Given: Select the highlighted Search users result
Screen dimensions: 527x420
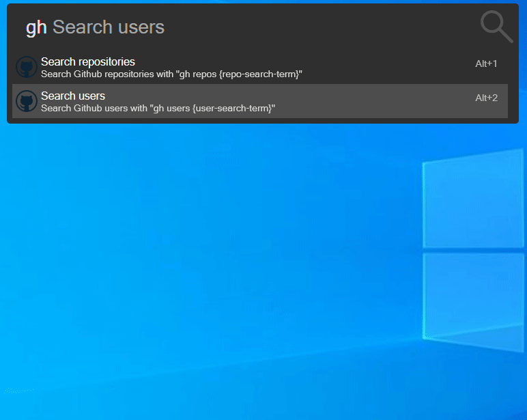Looking at the screenshot, I should (260, 101).
